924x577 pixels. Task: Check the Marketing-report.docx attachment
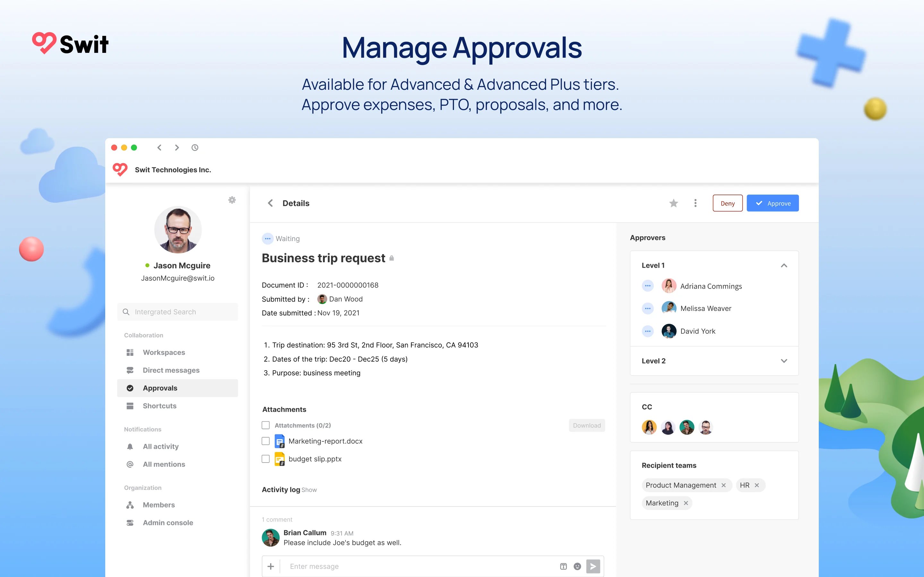point(266,441)
